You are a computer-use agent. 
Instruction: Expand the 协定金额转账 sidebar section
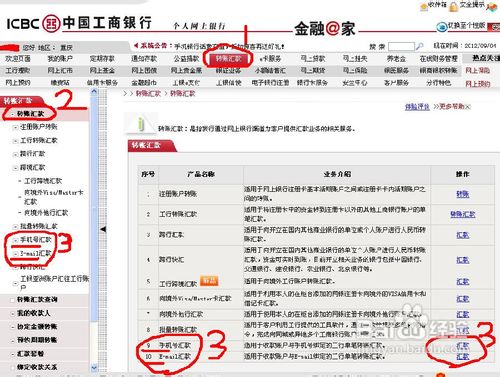pos(12,327)
